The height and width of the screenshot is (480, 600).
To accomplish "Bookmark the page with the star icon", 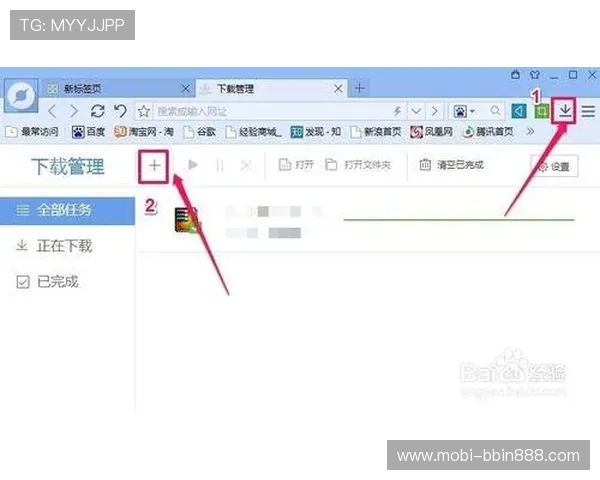I will [144, 112].
